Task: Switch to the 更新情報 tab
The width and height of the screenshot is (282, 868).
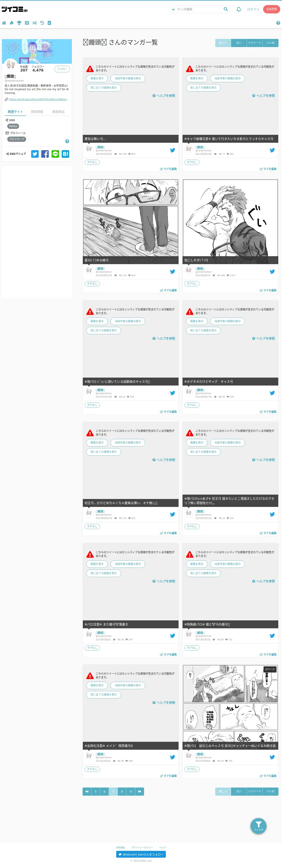Action: [x=37, y=112]
